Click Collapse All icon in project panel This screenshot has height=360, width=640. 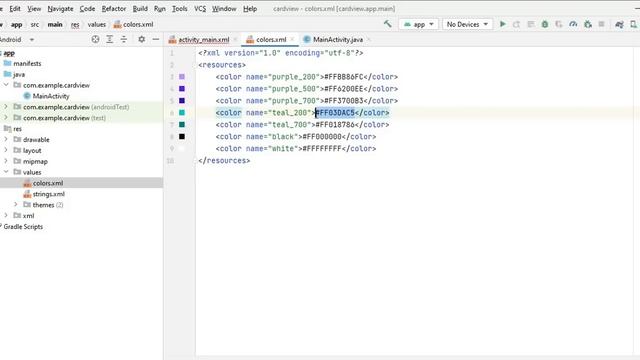click(x=124, y=39)
